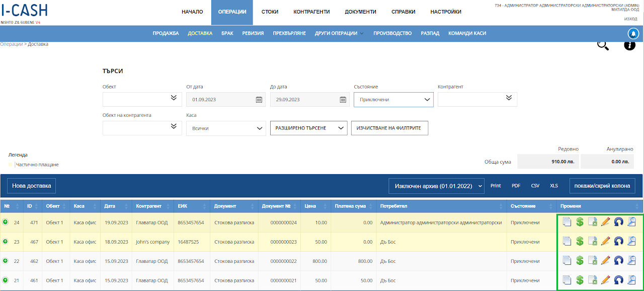This screenshot has width=644, height=291.
Task: Export the table as XLS
Action: pyautogui.click(x=554, y=186)
